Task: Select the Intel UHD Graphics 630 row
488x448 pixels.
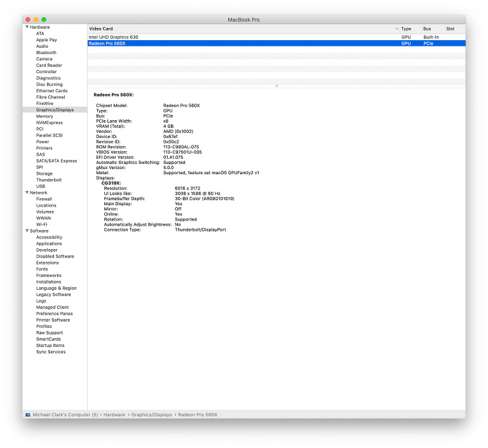Action: 276,37
